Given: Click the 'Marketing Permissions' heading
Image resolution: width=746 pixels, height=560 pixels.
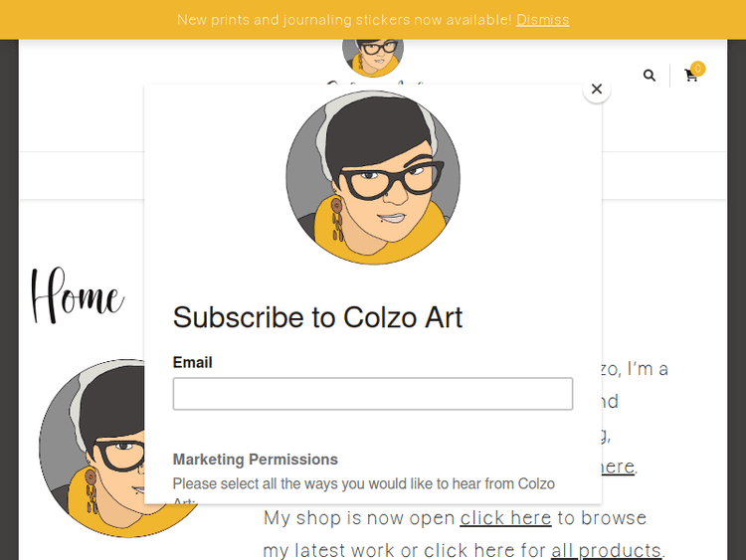Looking at the screenshot, I should tap(255, 460).
